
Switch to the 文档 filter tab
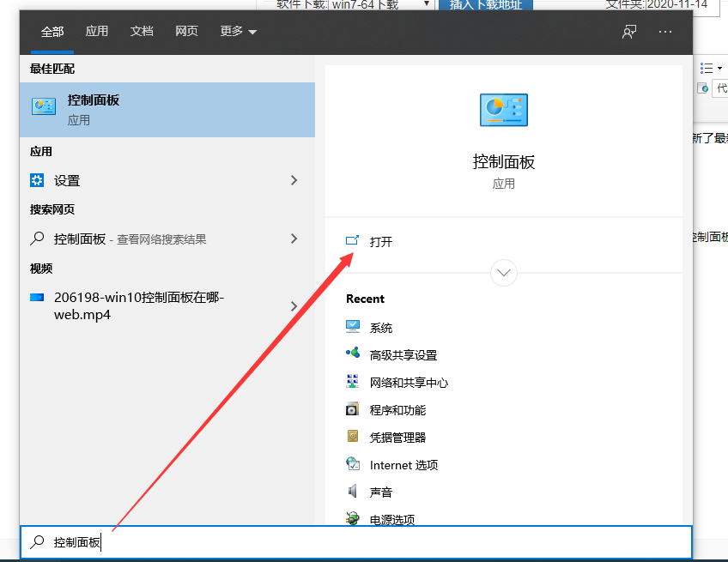point(142,32)
